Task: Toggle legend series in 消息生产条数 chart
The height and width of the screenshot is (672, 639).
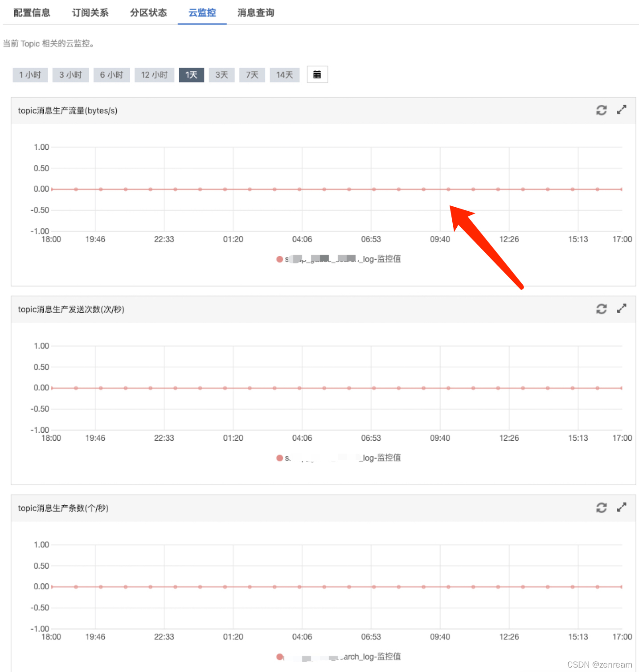Action: click(339, 656)
